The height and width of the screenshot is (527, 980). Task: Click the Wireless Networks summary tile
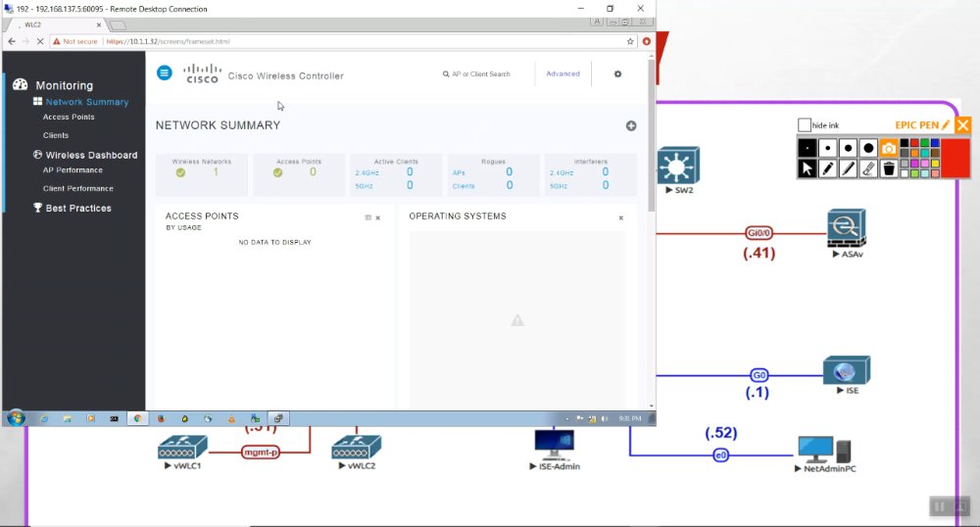[x=201, y=174]
